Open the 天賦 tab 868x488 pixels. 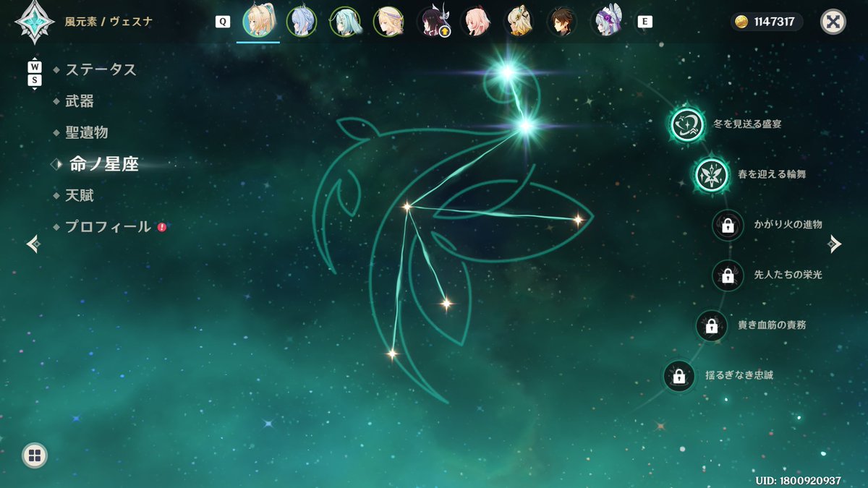click(80, 195)
